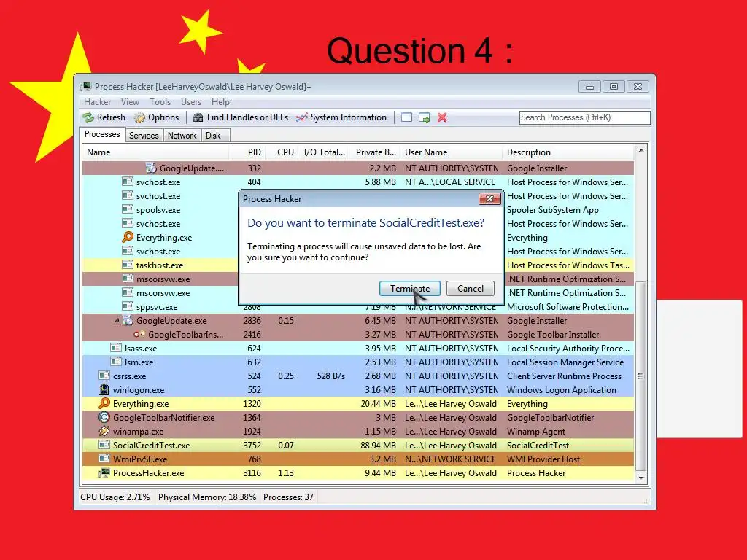Sort by Private Bytes column header
The width and height of the screenshot is (747, 560).
[x=376, y=152]
